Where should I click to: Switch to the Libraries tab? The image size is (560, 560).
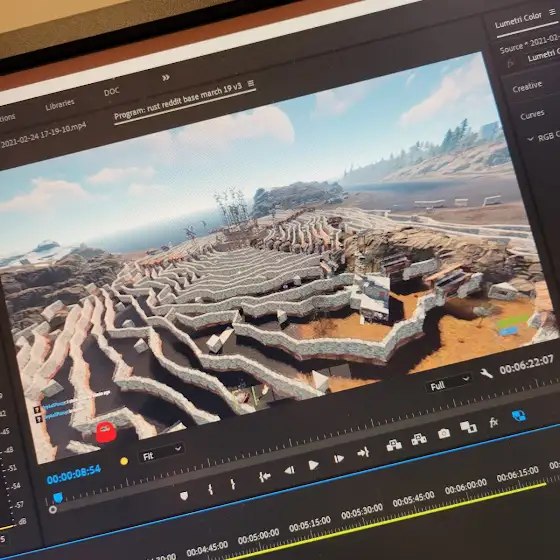60,105
